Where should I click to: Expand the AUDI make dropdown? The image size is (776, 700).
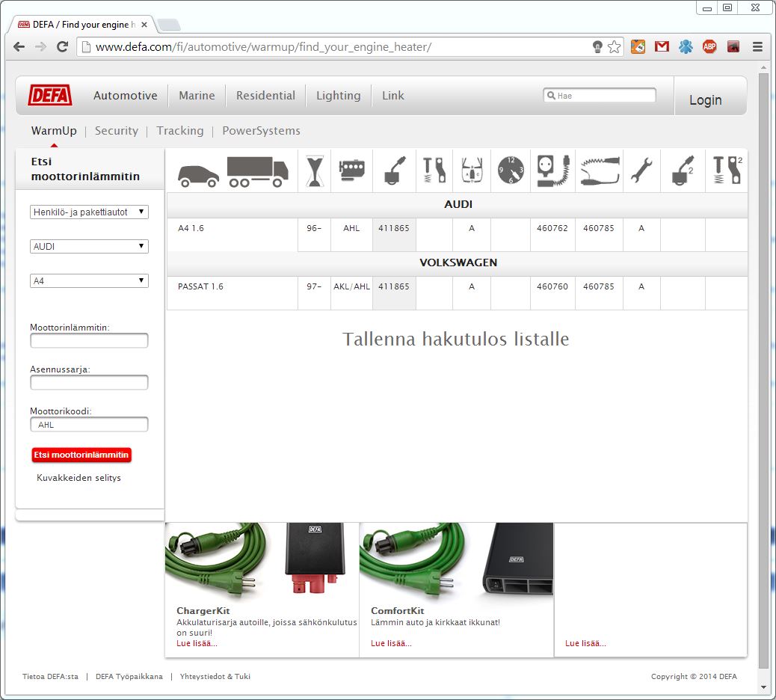(89, 247)
